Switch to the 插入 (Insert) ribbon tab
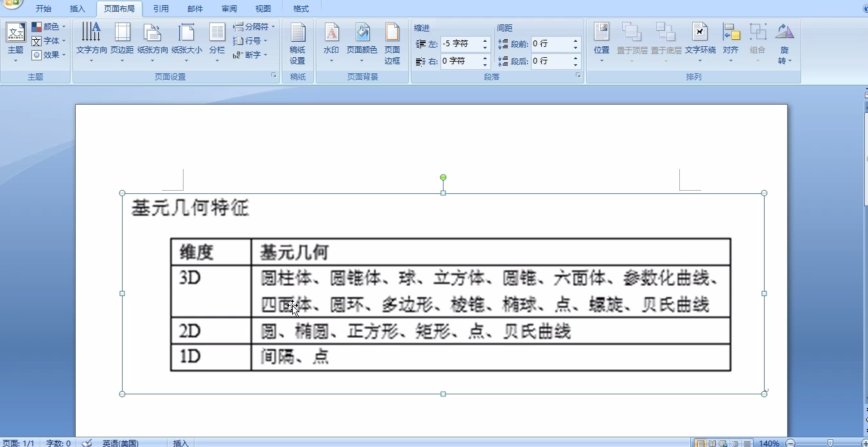 (77, 8)
